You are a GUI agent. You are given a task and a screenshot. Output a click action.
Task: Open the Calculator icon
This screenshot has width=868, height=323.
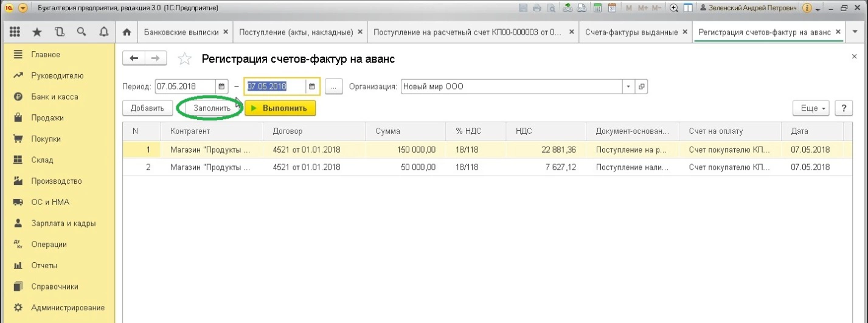(598, 9)
